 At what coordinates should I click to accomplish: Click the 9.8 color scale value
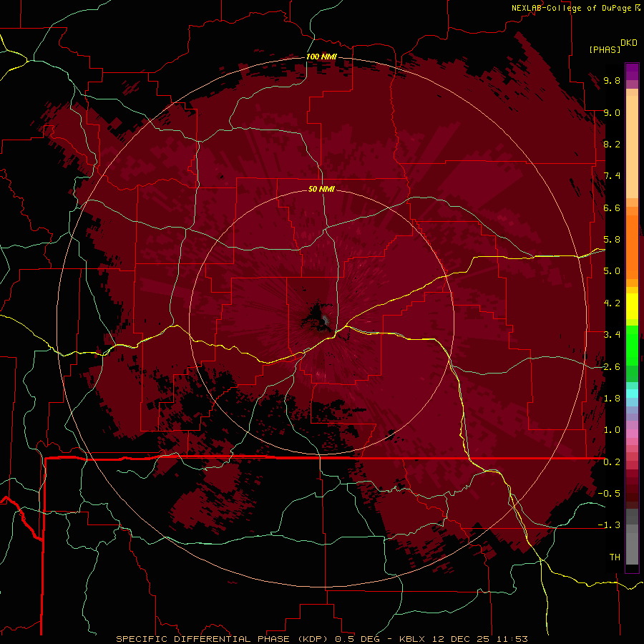[612, 80]
